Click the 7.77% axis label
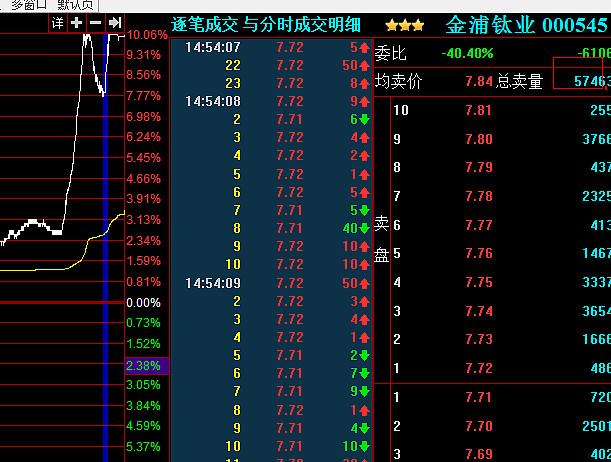Image resolution: width=611 pixels, height=462 pixels. [143, 96]
